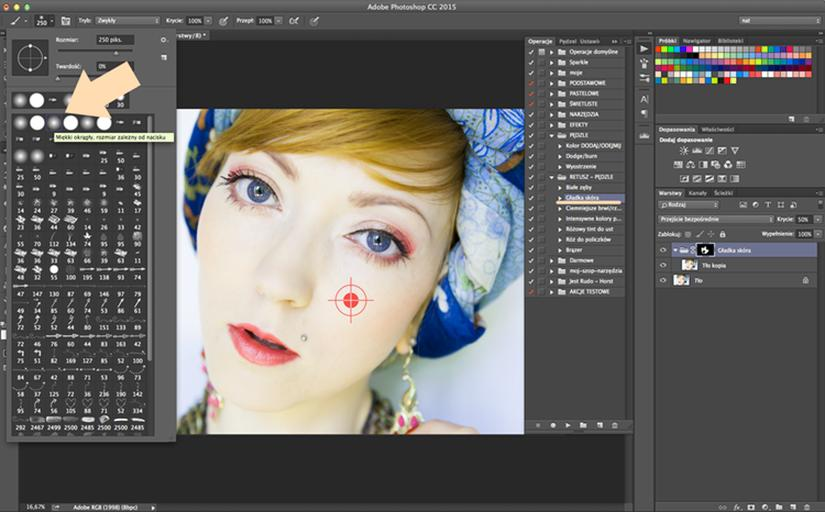Delete the selected layer
The width and height of the screenshot is (825, 512).
tap(807, 507)
